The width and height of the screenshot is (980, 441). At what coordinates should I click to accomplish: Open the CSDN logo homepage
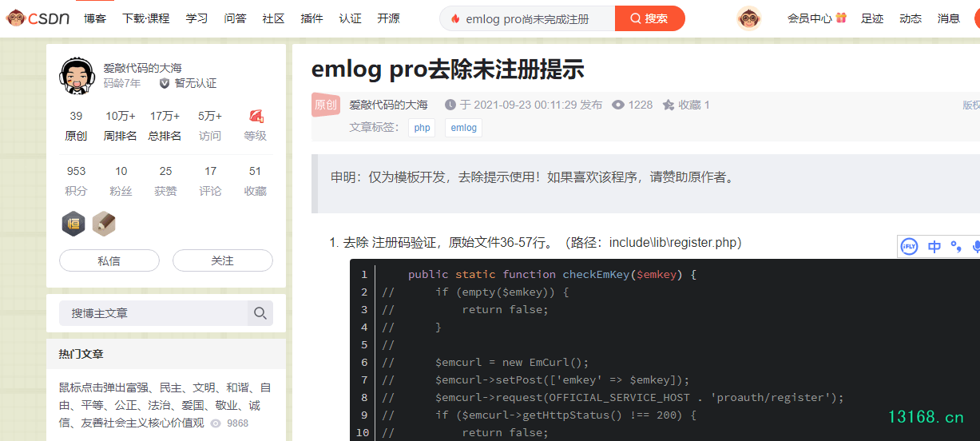(x=38, y=18)
